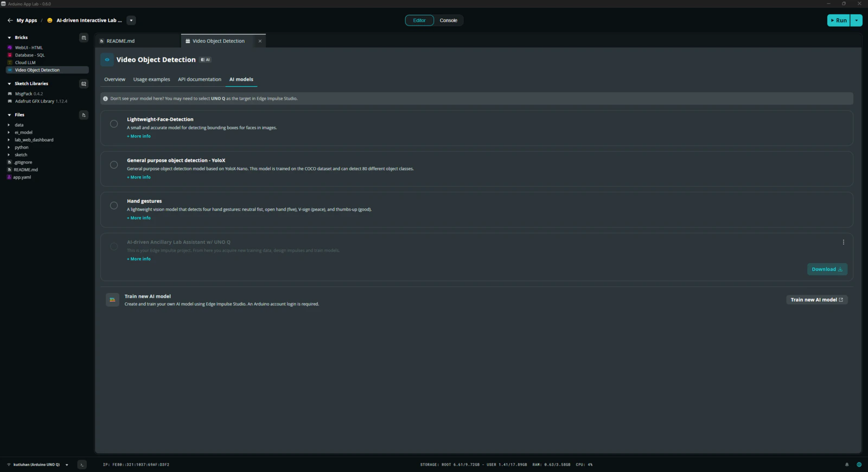Click the board connection wifi icon

9,465
